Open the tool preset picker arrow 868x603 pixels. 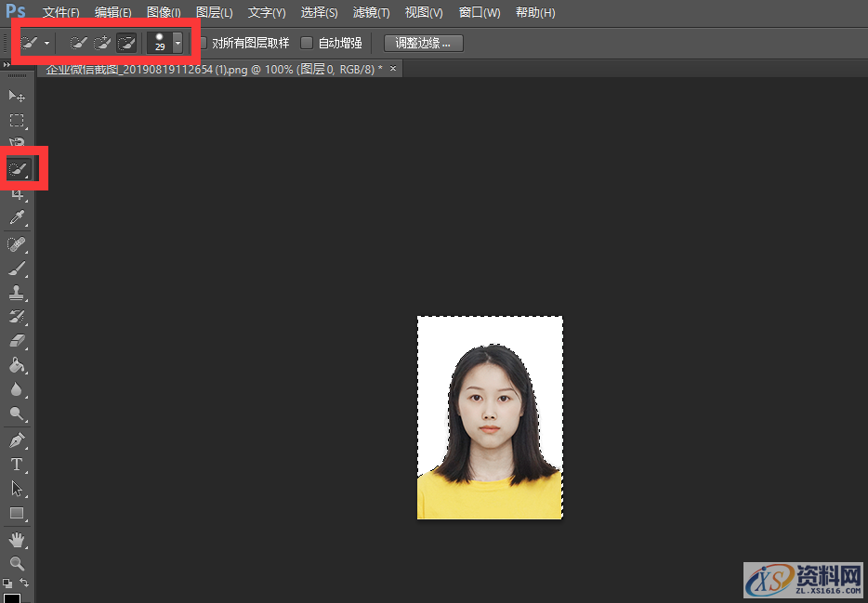(45, 42)
